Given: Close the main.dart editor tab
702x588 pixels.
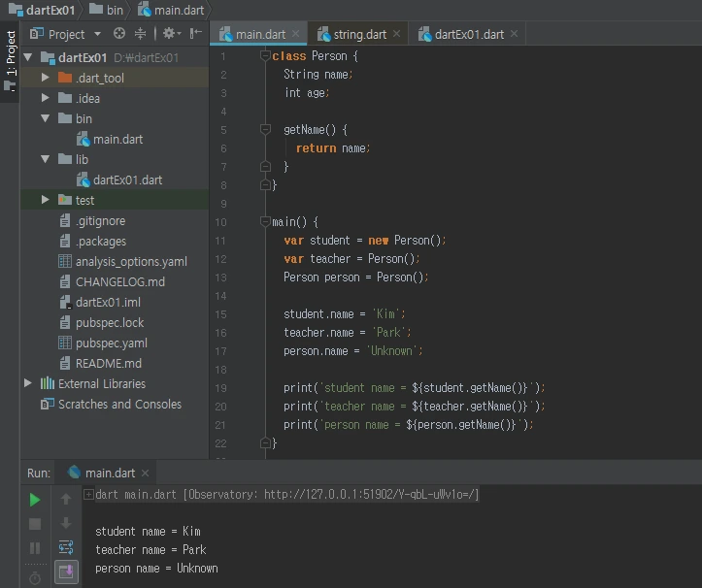Looking at the screenshot, I should click(x=296, y=34).
